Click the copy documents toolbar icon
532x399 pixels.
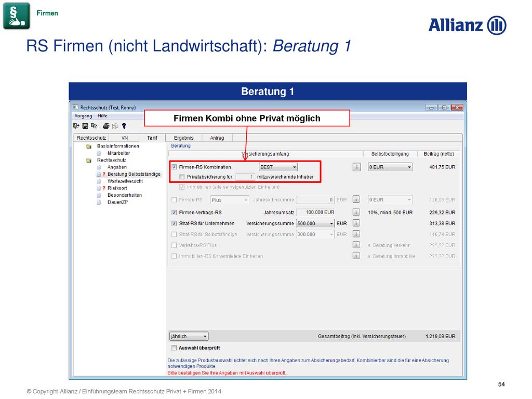95,126
